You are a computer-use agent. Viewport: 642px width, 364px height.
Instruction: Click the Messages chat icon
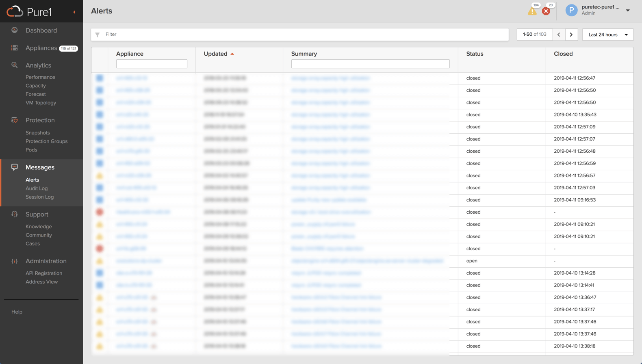click(x=15, y=167)
